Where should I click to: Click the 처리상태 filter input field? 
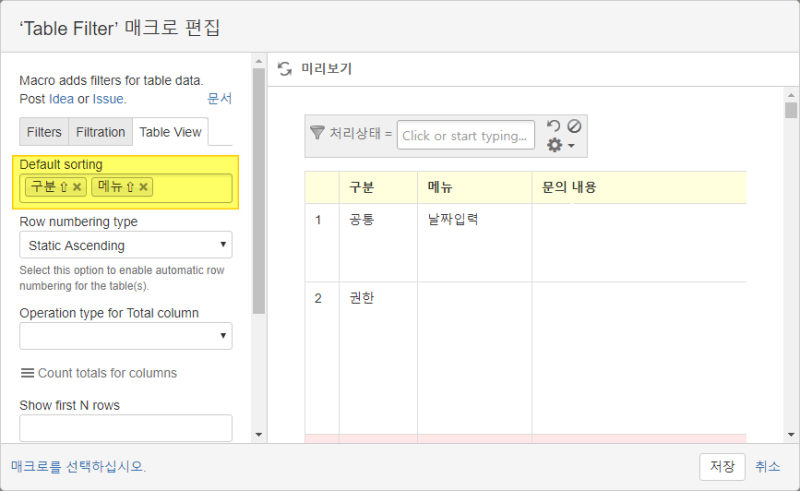click(466, 135)
